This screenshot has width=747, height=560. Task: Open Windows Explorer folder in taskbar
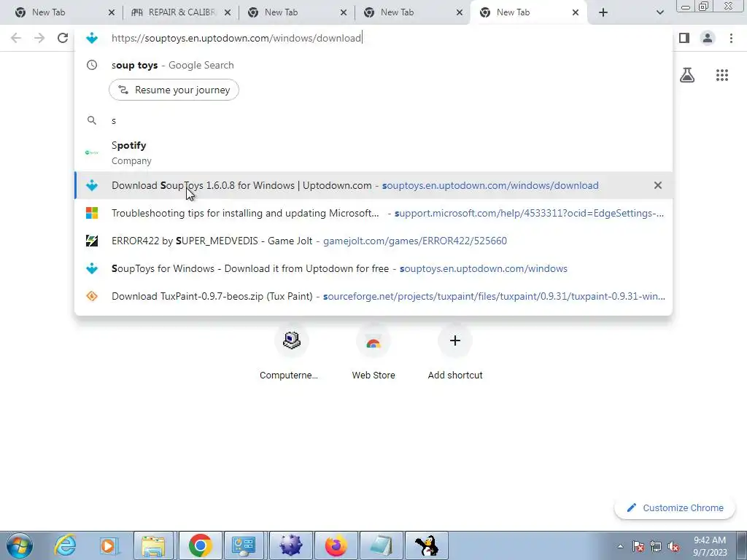pyautogui.click(x=154, y=545)
